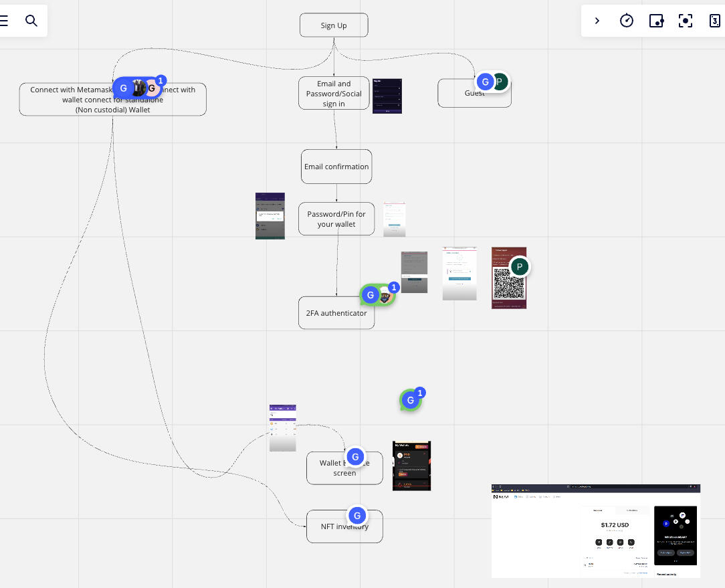Select the Sign Up flowchart node
The height and width of the screenshot is (588, 725).
pyautogui.click(x=334, y=25)
